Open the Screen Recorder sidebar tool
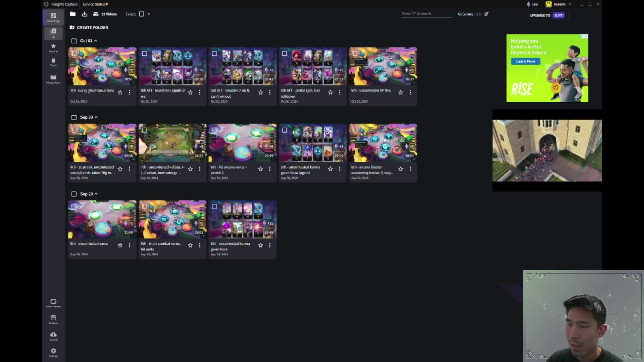The image size is (644, 362). pos(53,303)
